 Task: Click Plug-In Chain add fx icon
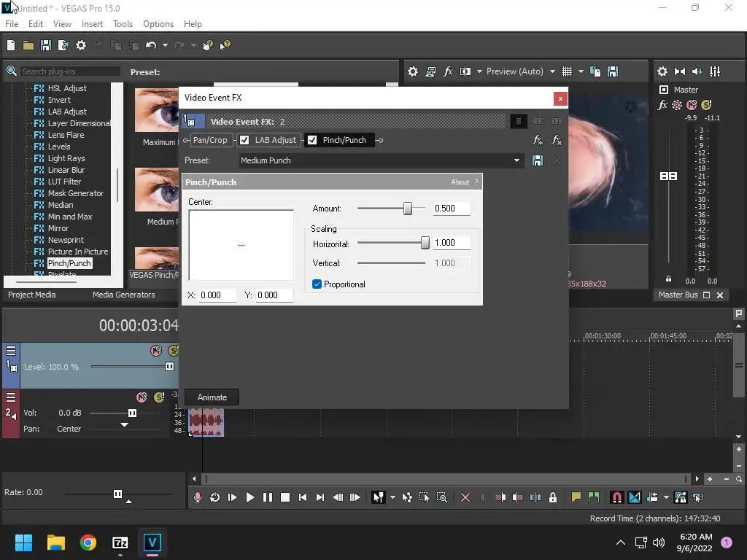click(538, 140)
